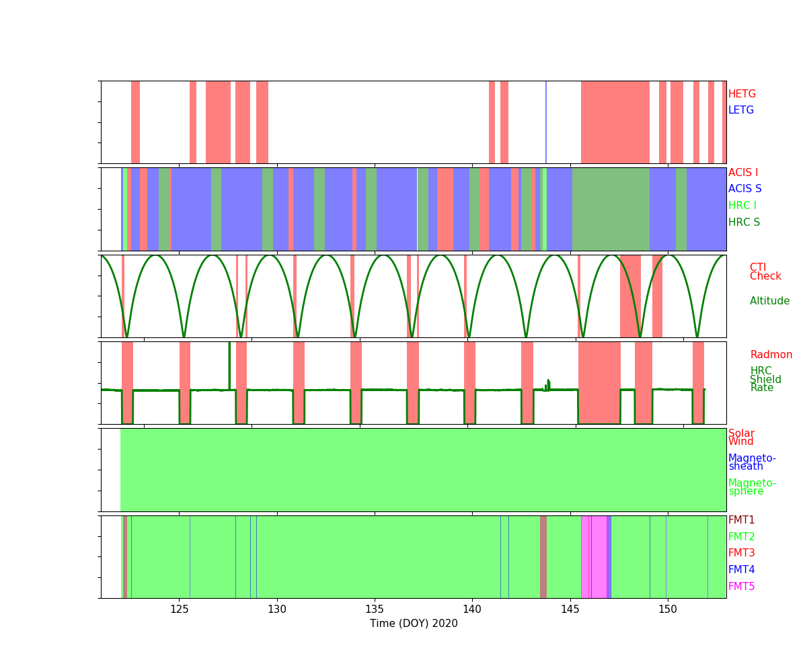Click the widest red HETG block
Screen dimensions: 807x672
click(615, 122)
